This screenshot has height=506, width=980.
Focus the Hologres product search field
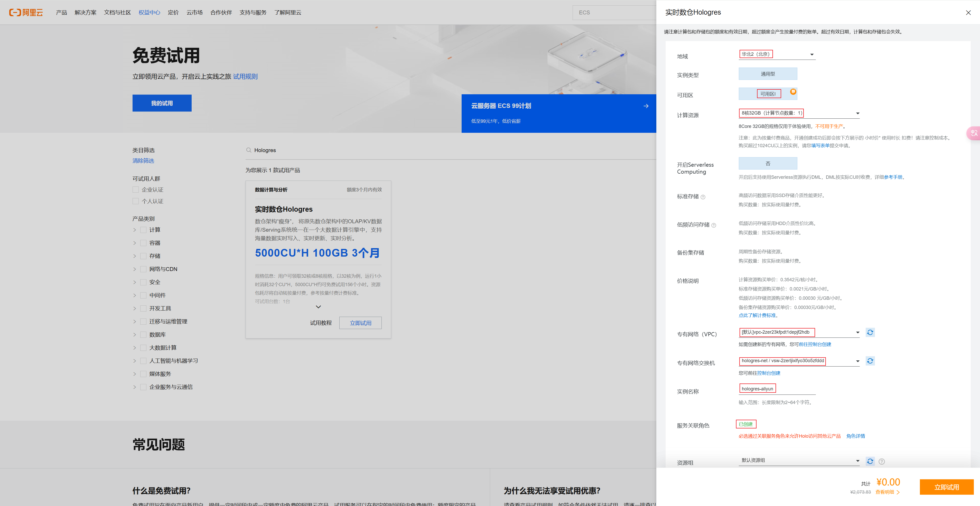[451, 150]
